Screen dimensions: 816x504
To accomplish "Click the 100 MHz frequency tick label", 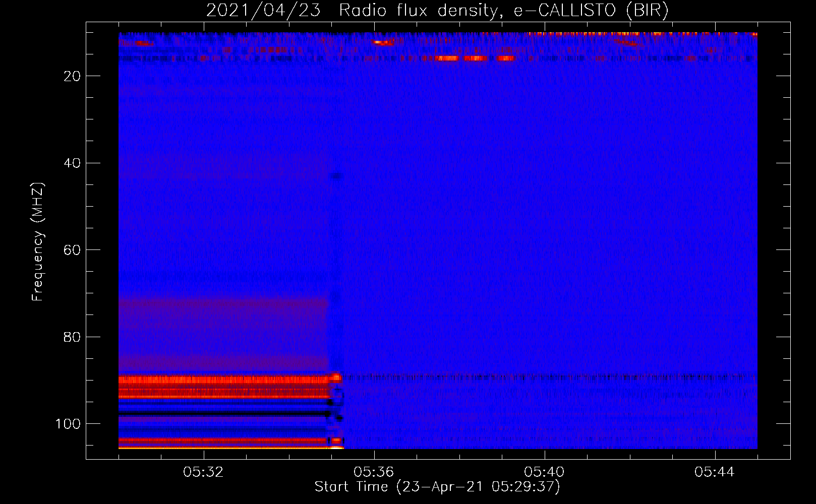I will click(68, 424).
